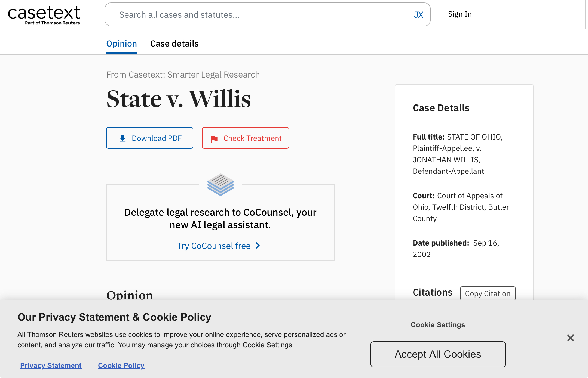588x378 pixels.
Task: Click the Copy Citation button
Action: 488,293
